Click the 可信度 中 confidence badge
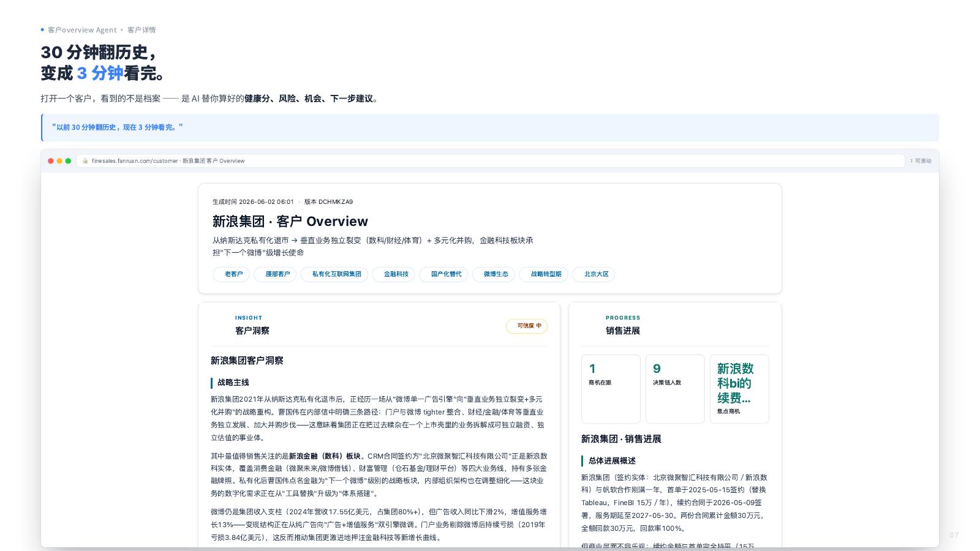The width and height of the screenshot is (980, 551). (527, 326)
